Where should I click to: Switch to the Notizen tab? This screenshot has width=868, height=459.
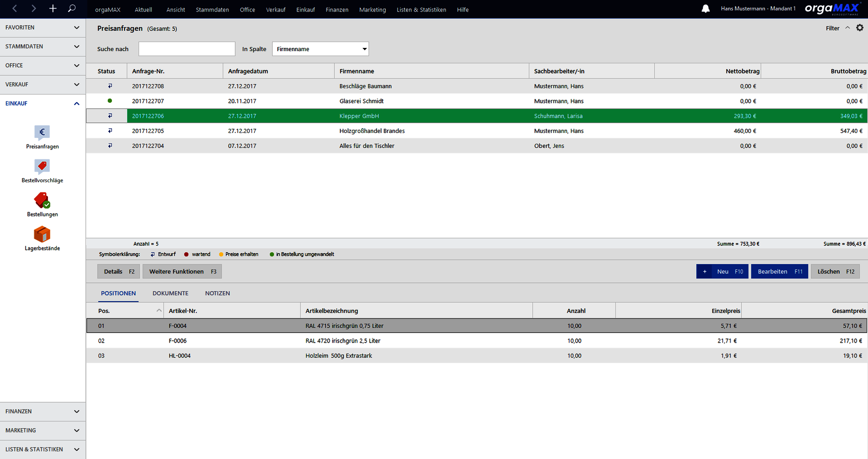[217, 293]
